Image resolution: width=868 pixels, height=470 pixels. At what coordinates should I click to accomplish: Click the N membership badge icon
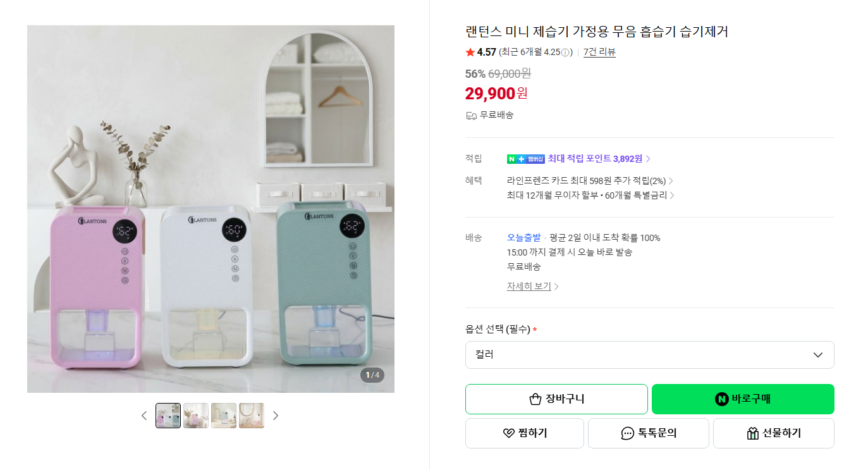tap(525, 159)
